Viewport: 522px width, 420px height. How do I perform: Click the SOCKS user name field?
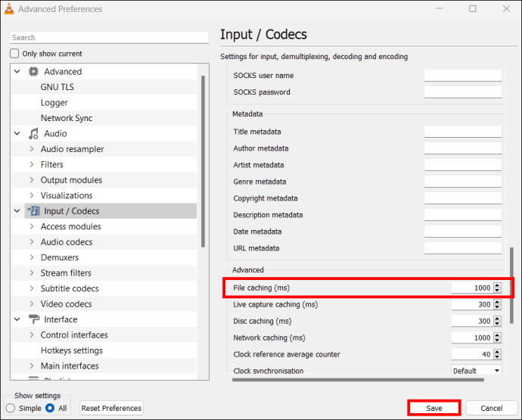pos(463,75)
